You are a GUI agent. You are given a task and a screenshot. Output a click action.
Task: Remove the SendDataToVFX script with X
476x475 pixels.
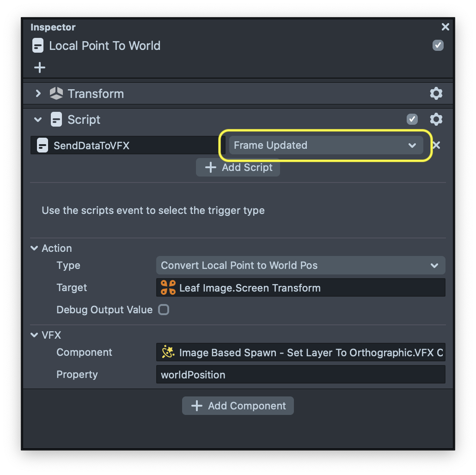[436, 145]
